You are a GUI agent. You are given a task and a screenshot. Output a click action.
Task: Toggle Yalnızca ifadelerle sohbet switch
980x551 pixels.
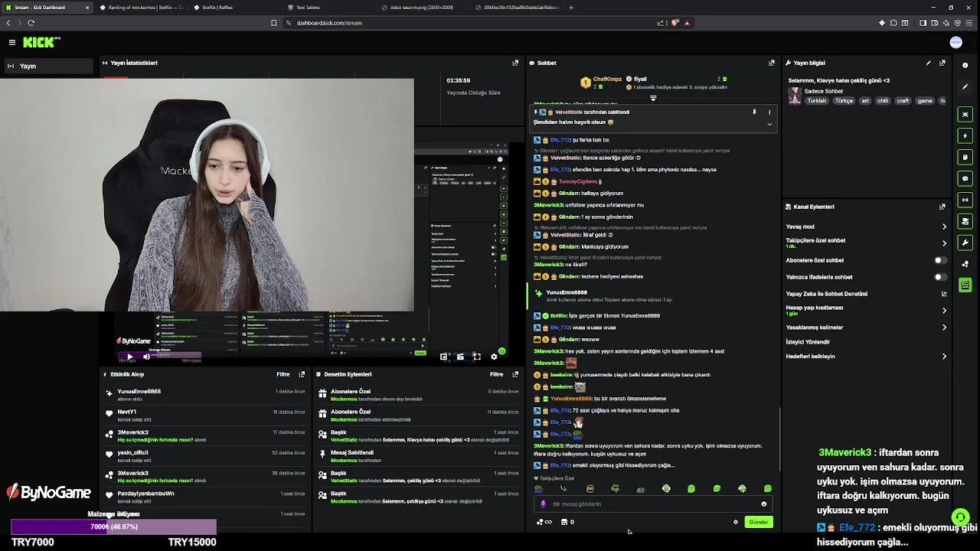(939, 277)
